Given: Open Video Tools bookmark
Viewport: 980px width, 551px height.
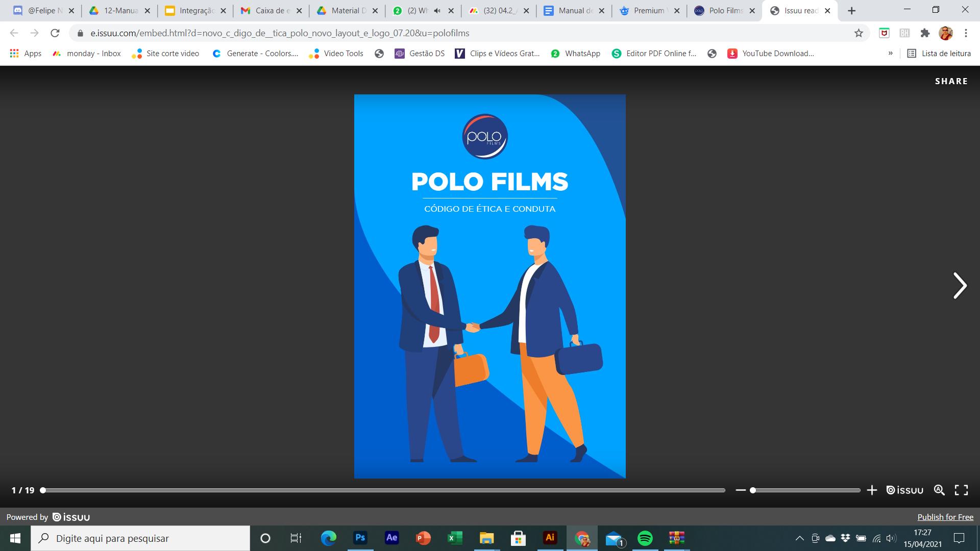Looking at the screenshot, I should (336, 54).
